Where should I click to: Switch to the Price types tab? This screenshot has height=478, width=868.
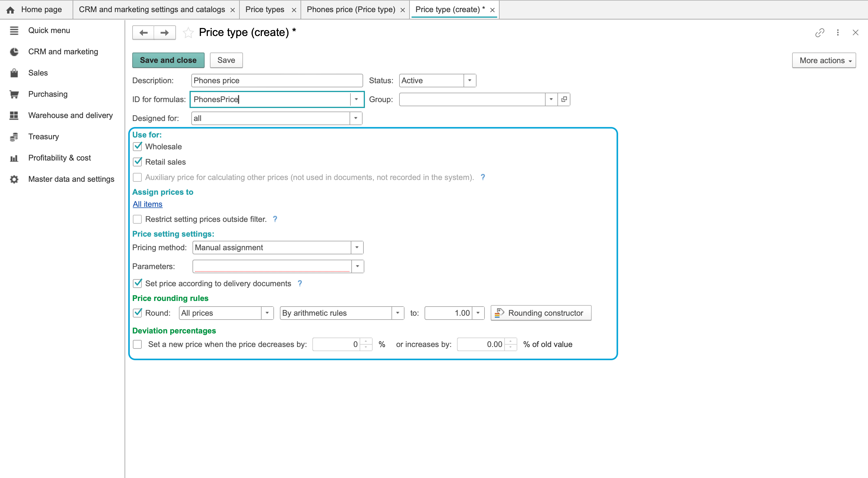pyautogui.click(x=265, y=9)
